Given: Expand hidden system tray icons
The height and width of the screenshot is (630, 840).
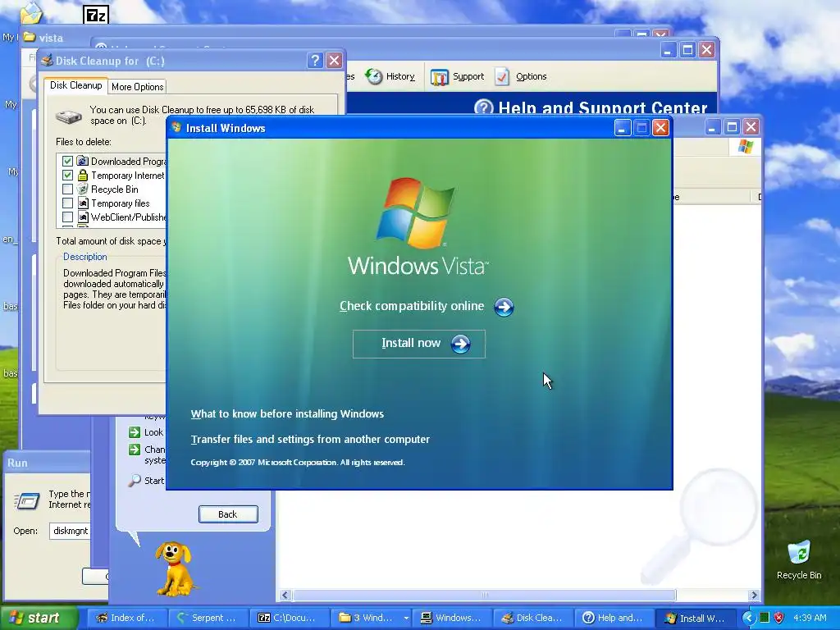Looking at the screenshot, I should (748, 618).
